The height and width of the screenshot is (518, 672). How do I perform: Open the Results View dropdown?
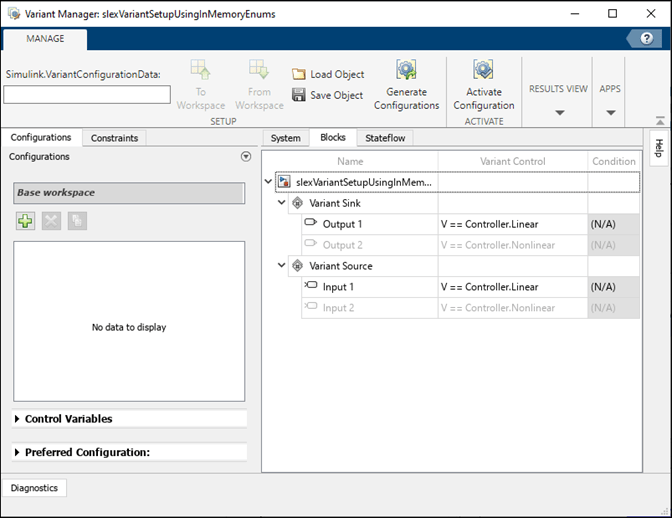coord(558,112)
